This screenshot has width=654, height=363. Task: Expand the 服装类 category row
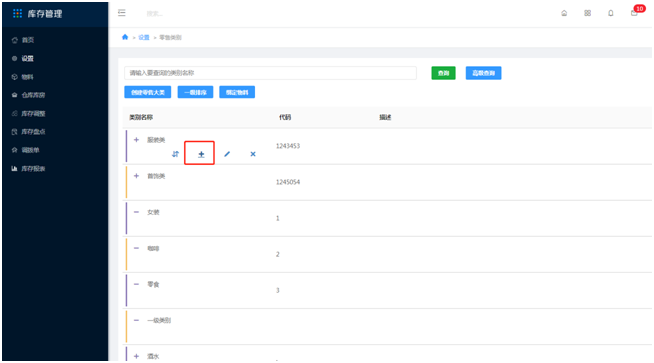136,140
